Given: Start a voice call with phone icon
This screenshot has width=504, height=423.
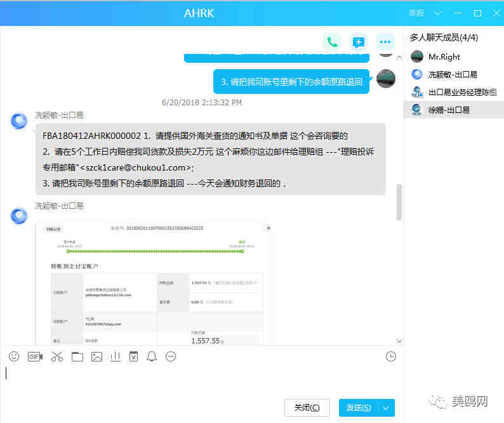Looking at the screenshot, I should (x=332, y=42).
